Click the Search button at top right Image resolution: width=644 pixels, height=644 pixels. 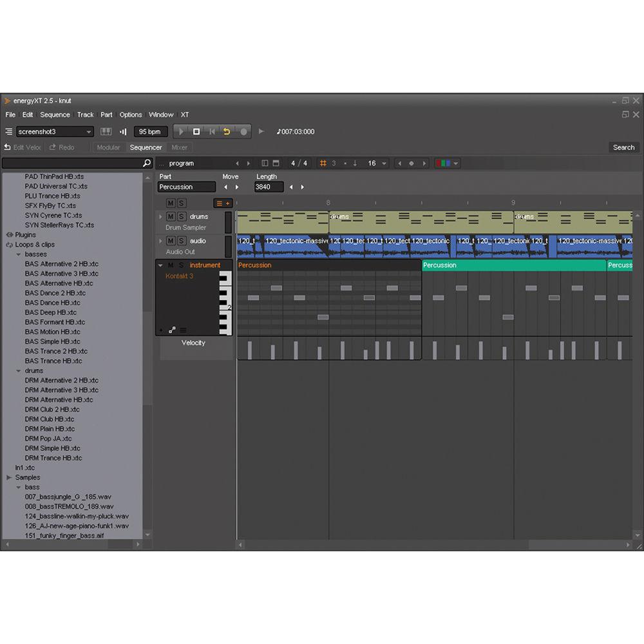tap(623, 147)
